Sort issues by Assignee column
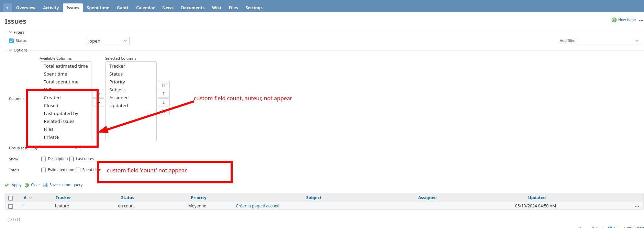Screen dimensions: 644x228 tap(427, 198)
